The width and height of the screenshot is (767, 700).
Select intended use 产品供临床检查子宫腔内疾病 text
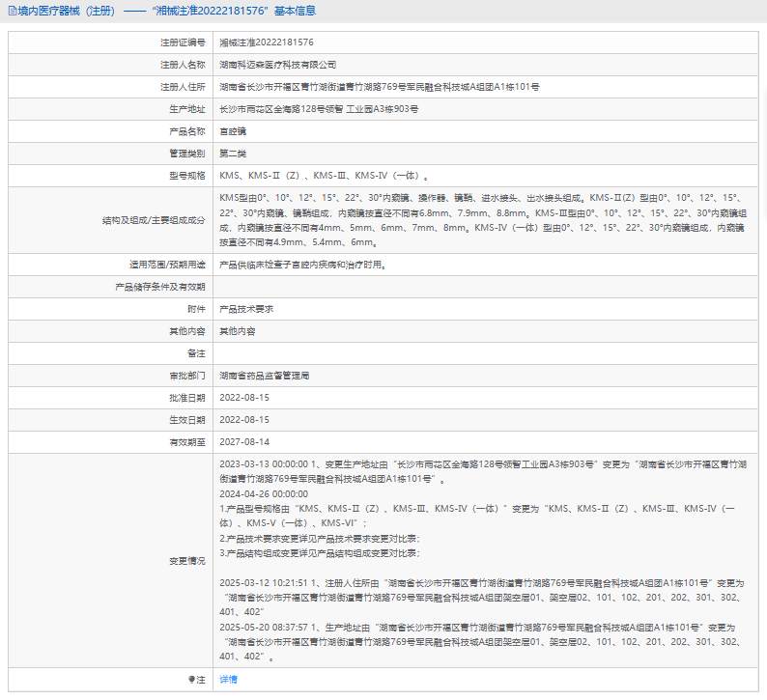(302, 265)
